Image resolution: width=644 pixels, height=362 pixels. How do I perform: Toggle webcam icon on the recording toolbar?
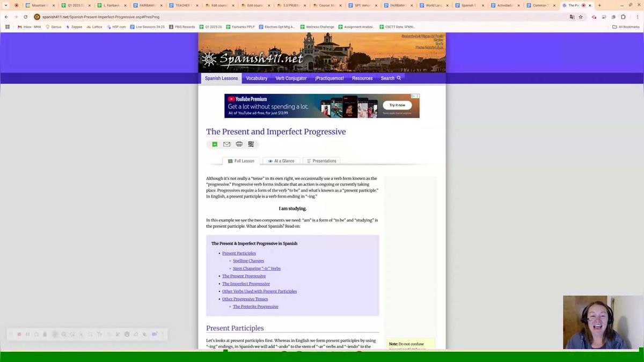point(154,334)
